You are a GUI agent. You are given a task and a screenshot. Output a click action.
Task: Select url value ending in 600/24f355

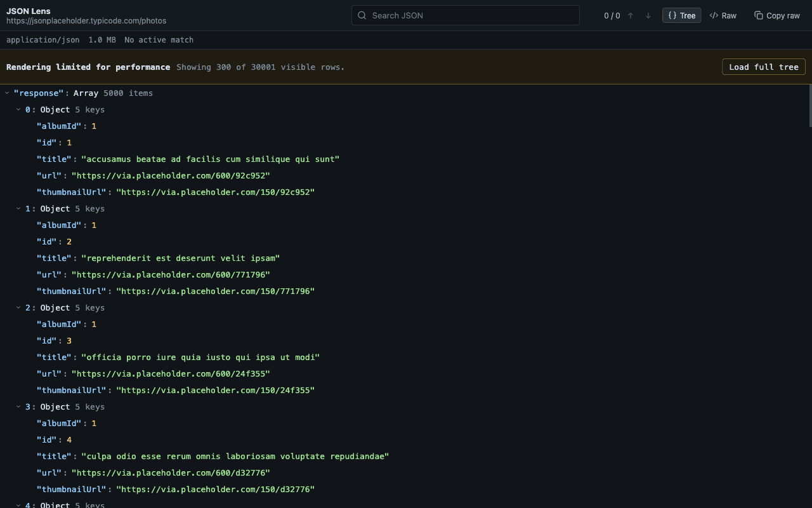[x=171, y=373]
